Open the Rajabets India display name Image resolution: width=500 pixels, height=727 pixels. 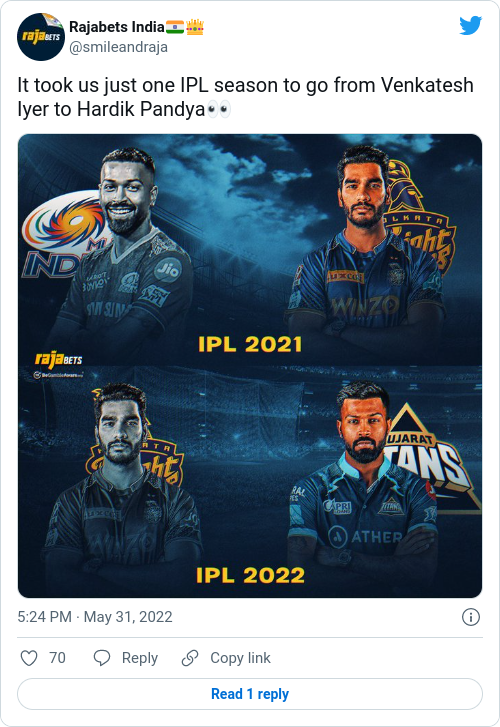click(116, 27)
